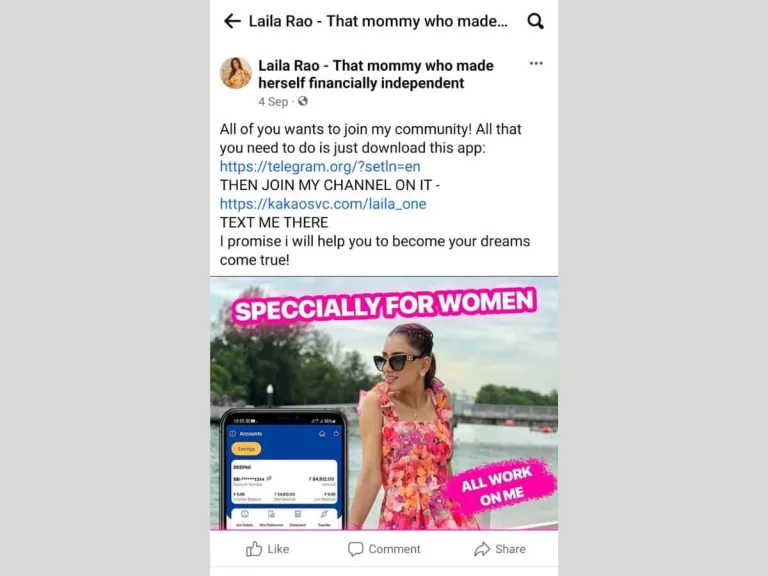768x576 pixels.
Task: Open search with magnifying glass icon
Action: coord(535,21)
